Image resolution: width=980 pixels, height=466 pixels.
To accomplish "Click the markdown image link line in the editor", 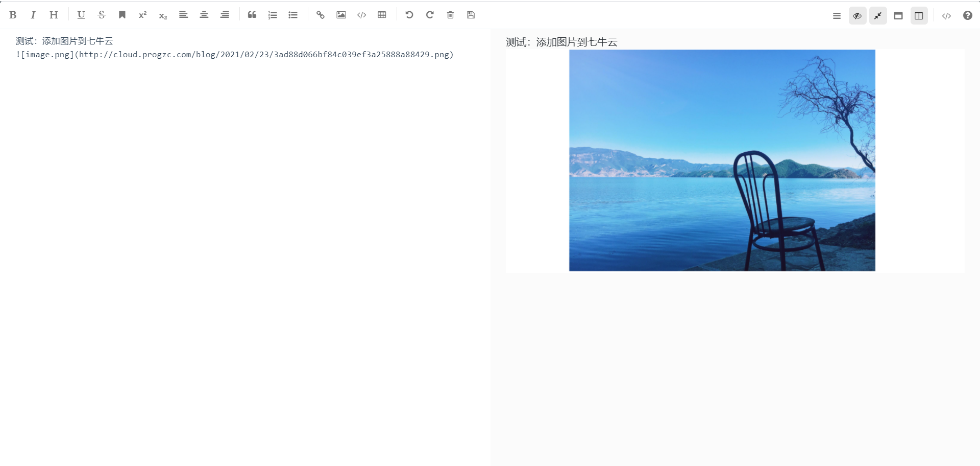I will pos(235,55).
